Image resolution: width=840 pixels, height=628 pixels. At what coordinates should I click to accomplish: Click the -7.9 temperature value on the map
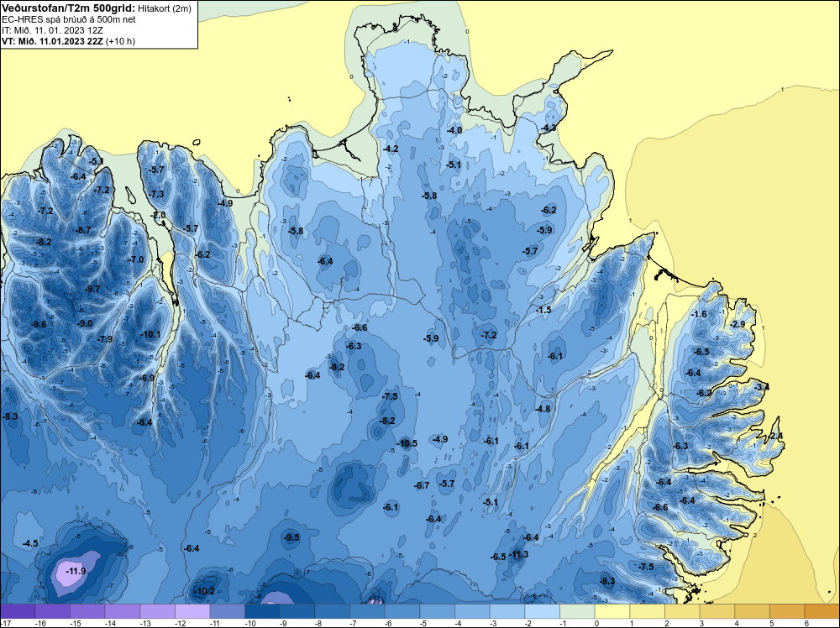[105, 339]
